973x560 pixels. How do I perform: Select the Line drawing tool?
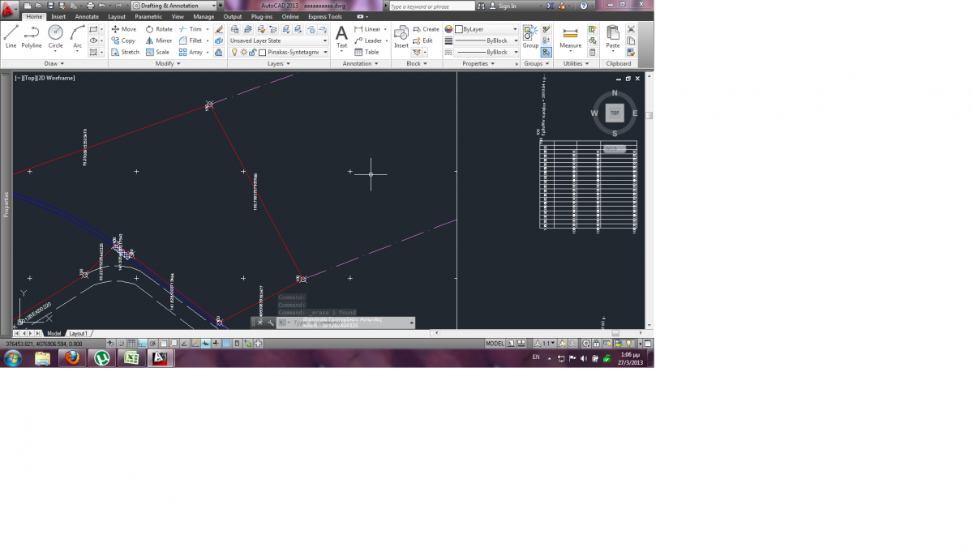click(11, 36)
